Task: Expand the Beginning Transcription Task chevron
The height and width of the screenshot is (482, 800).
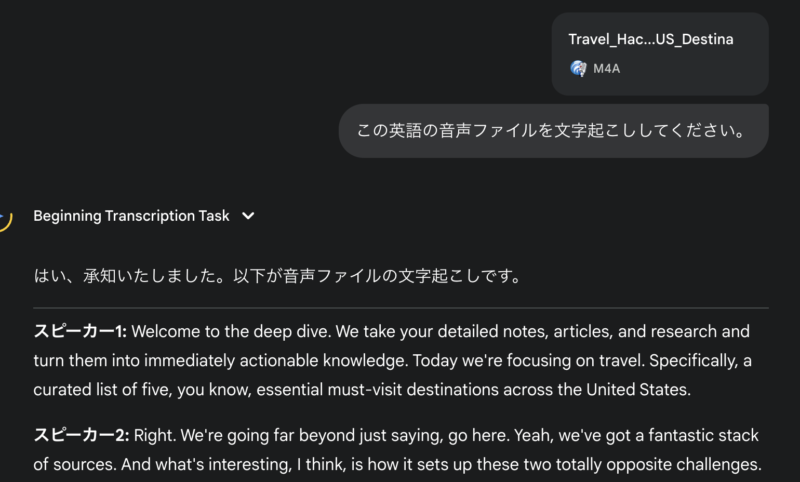Action: 249,215
